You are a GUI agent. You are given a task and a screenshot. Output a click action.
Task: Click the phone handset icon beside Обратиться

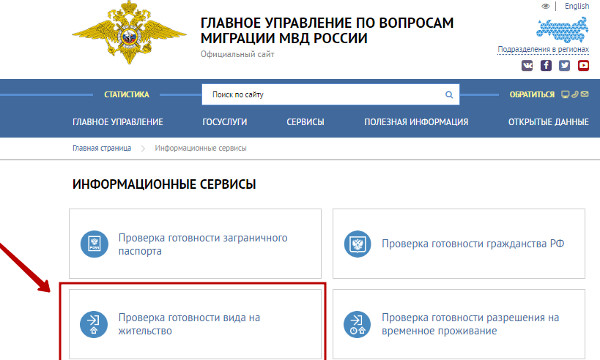point(575,94)
